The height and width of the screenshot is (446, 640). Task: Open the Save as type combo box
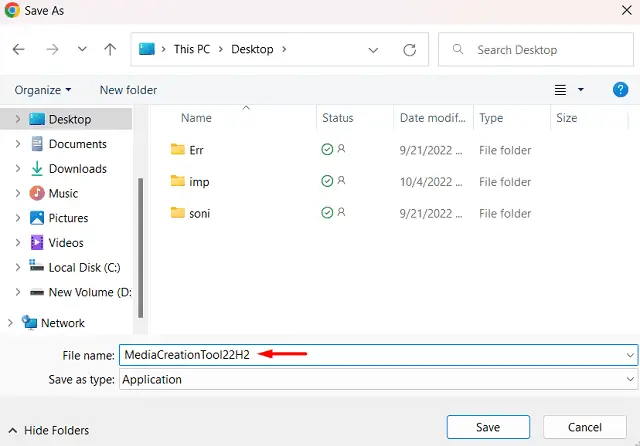tap(378, 379)
